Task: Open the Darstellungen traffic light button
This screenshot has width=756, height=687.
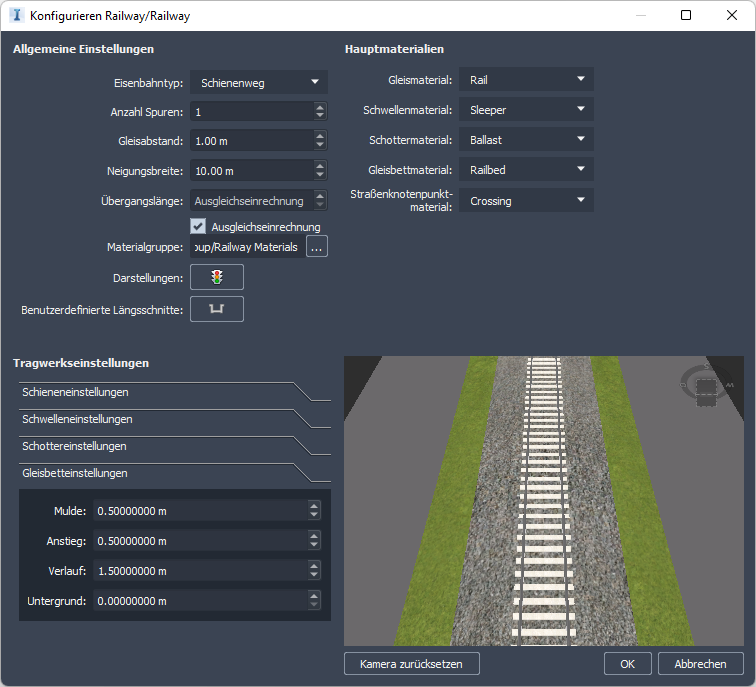Action: tap(217, 277)
